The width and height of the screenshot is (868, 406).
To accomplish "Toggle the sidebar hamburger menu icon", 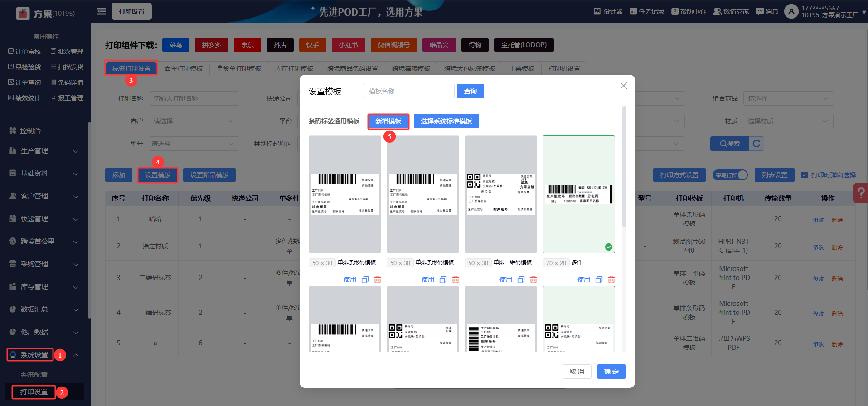I will [x=102, y=11].
